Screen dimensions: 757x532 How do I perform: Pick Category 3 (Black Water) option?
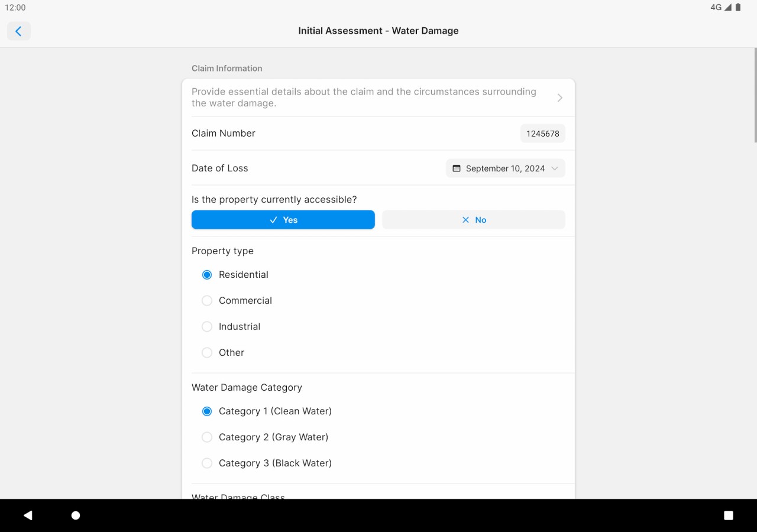207,463
